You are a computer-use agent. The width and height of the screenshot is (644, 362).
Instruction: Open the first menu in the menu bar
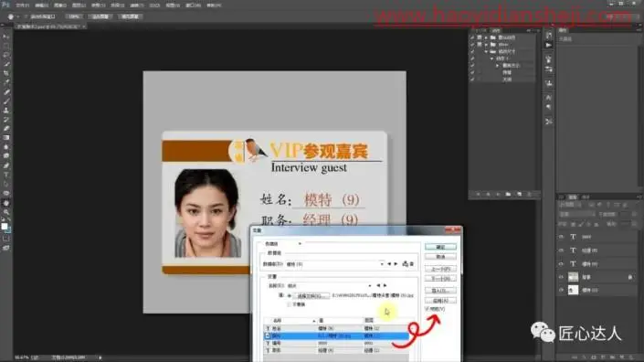tap(22, 5)
